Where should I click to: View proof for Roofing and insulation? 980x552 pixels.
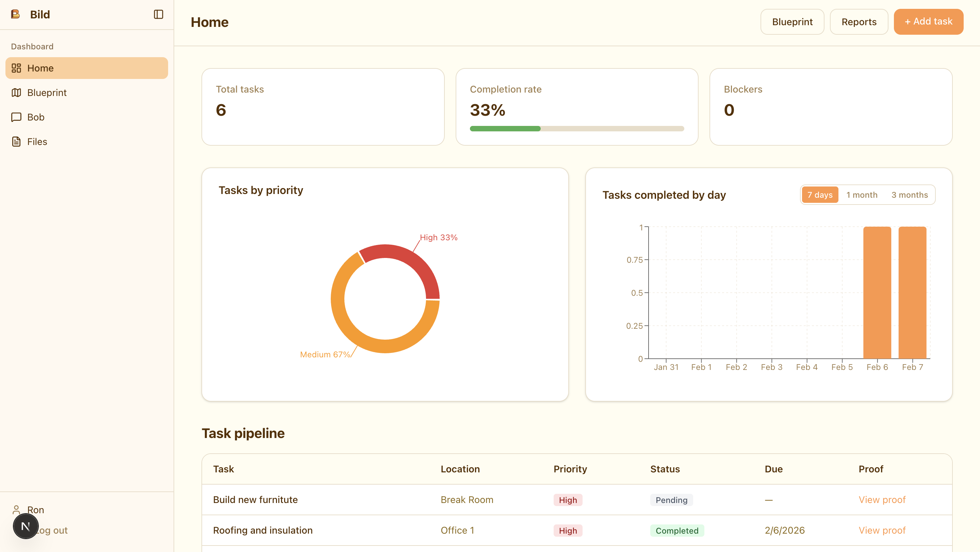pyautogui.click(x=882, y=530)
